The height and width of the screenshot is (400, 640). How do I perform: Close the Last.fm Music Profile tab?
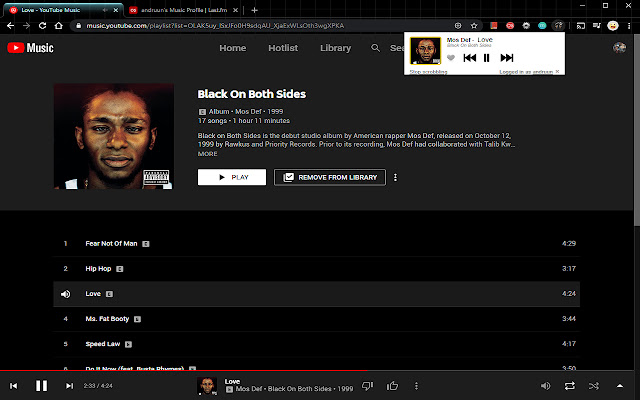(236, 10)
